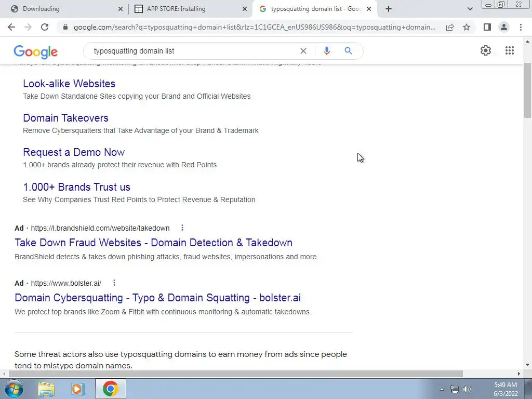Viewport: 532px width, 399px height.
Task: Open Take Down Fraud Websites ad link
Action: coord(153,243)
